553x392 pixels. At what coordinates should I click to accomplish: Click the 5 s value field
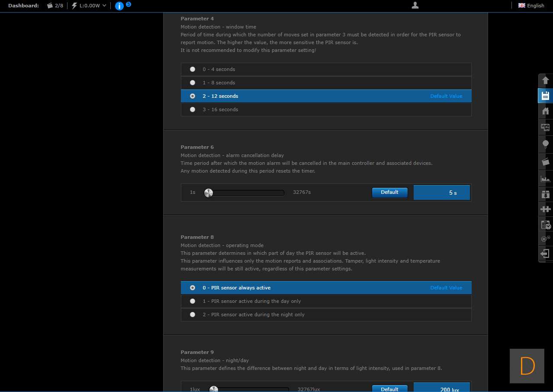point(441,193)
